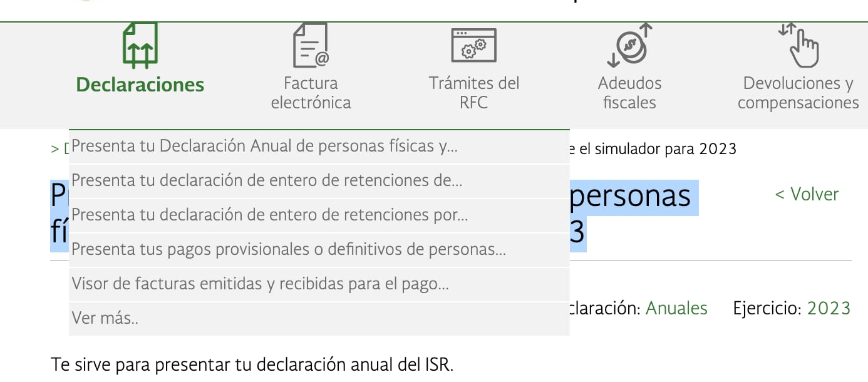This screenshot has width=868, height=382.
Task: Choose 'Presenta tu Declaración Anual de personas físicas'
Action: [266, 146]
